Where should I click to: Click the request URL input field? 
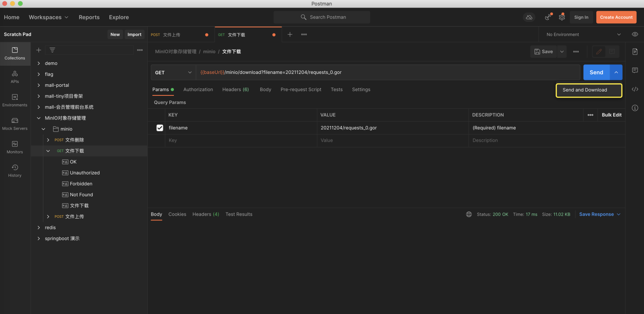[388, 73]
